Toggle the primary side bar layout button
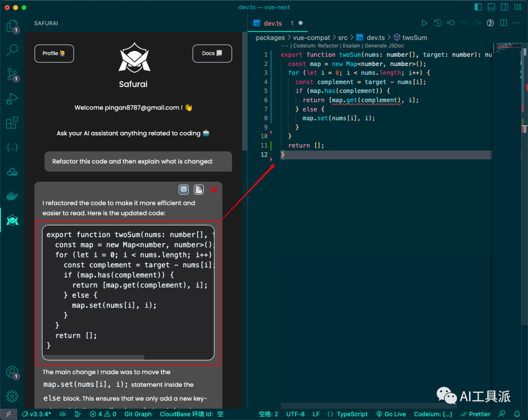The height and width of the screenshot is (420, 528). (x=478, y=7)
